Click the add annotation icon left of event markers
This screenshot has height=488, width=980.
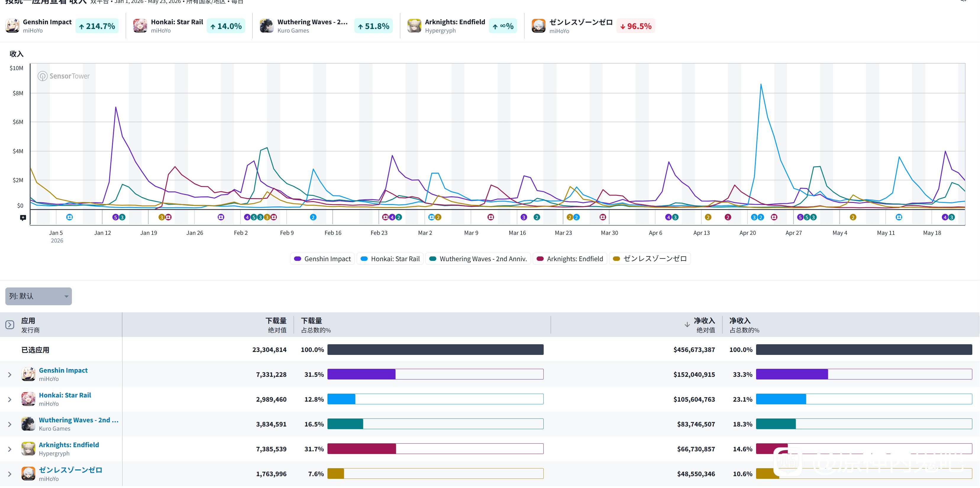point(23,218)
